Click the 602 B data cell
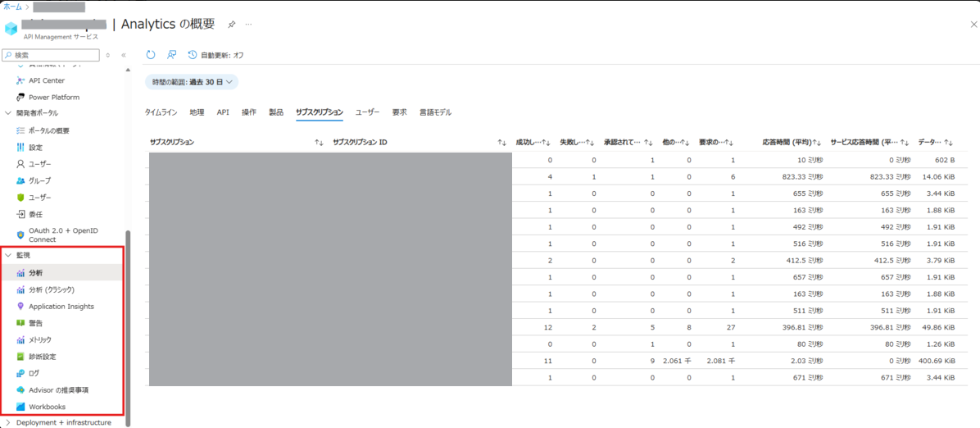The image size is (980, 428). click(944, 160)
